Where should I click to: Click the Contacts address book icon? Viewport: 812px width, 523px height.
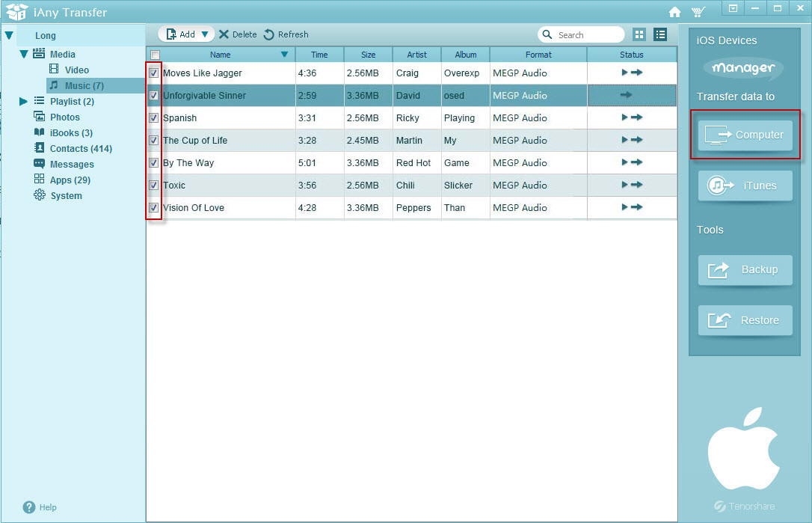point(39,147)
